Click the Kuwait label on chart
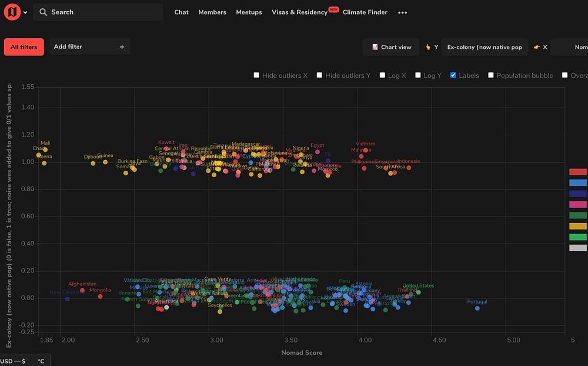Viewport: 588px width, 366px height. click(x=166, y=142)
